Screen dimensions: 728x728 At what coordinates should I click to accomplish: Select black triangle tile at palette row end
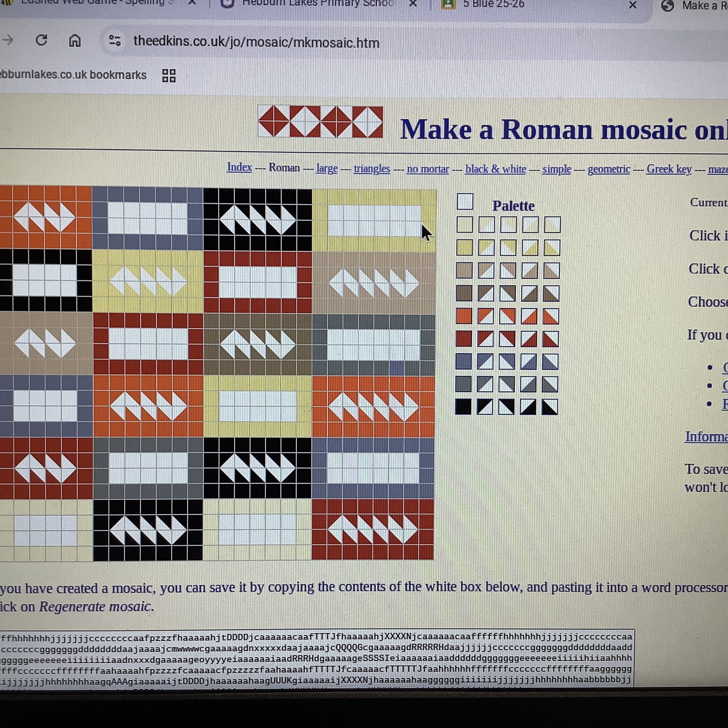(x=550, y=407)
